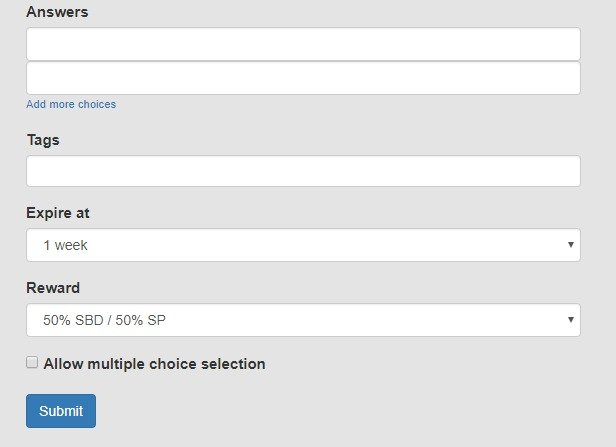Click the 'Allow multiple choice selection' label text
Image resolution: width=616 pixels, height=447 pixels.
pos(154,364)
